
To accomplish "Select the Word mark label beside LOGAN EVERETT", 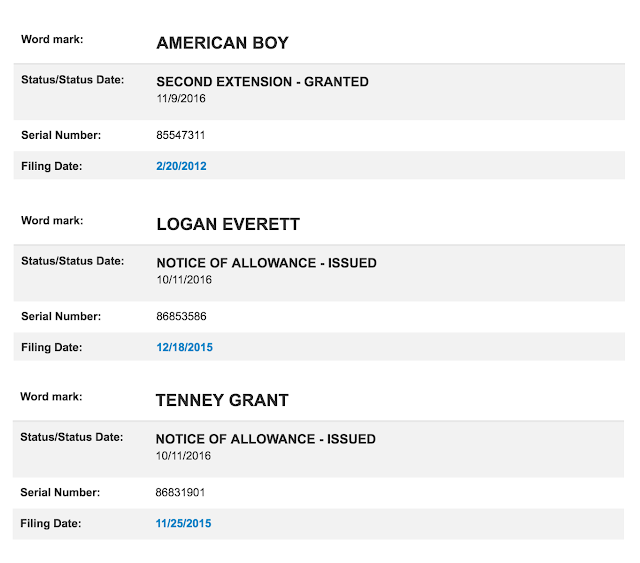I will point(52,220).
